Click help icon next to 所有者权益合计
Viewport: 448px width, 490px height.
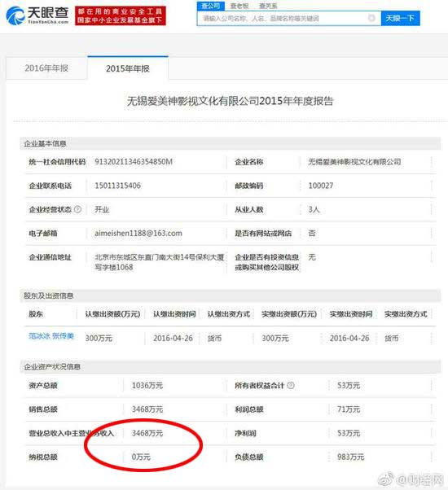click(291, 385)
